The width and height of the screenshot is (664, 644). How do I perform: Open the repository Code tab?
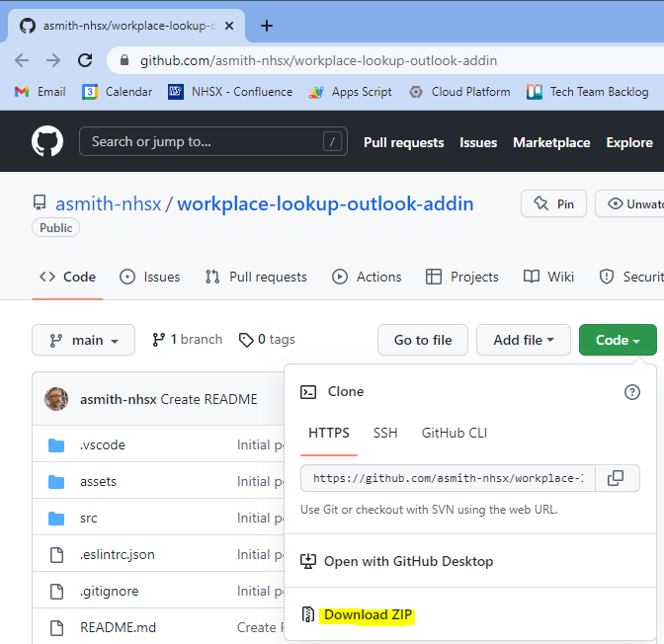point(68,277)
